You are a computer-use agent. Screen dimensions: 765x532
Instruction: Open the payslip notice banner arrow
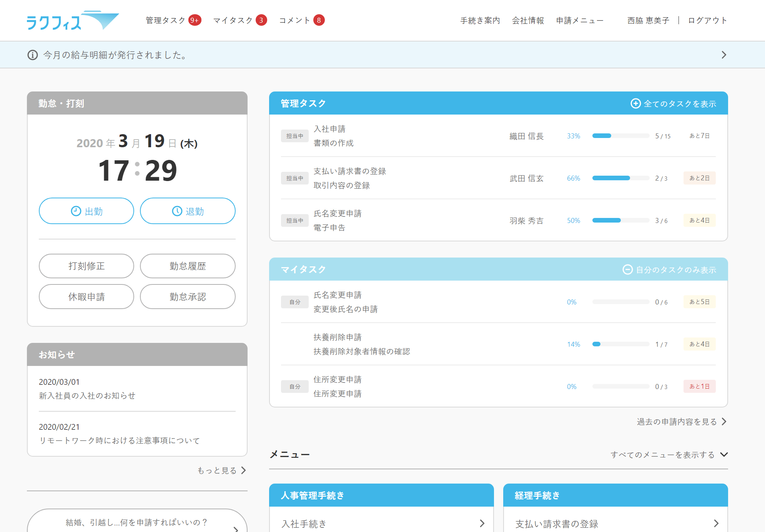click(723, 55)
